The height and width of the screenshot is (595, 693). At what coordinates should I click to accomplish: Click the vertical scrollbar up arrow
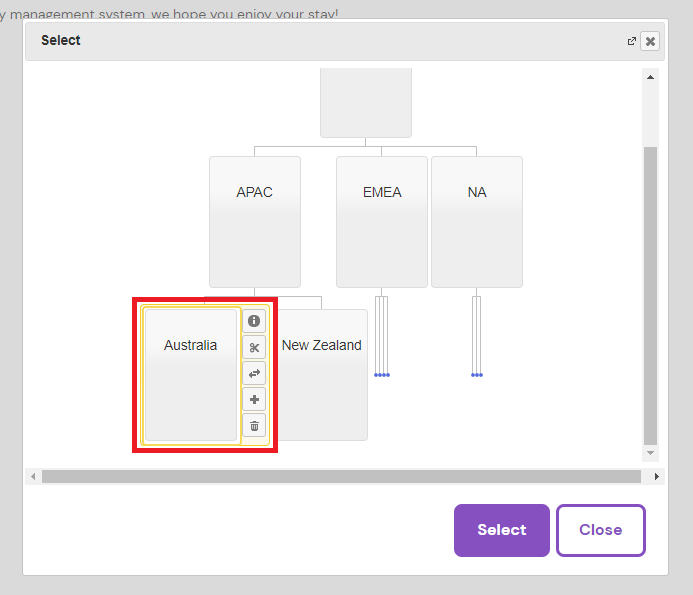(x=651, y=77)
